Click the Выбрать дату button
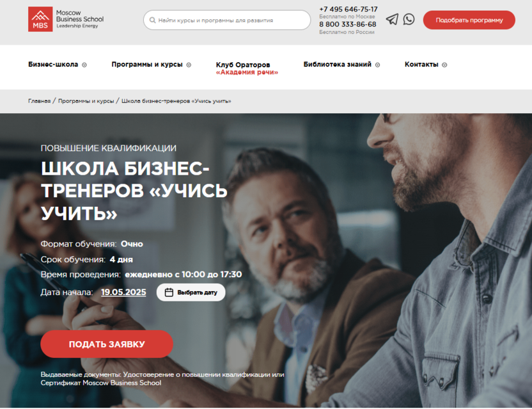The height and width of the screenshot is (409, 532). [x=191, y=293]
